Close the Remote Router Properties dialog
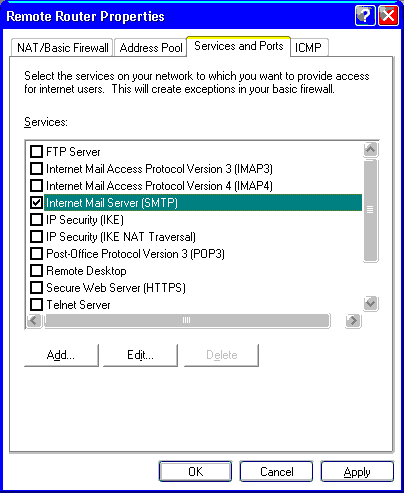Image resolution: width=404 pixels, height=493 pixels. [388, 16]
